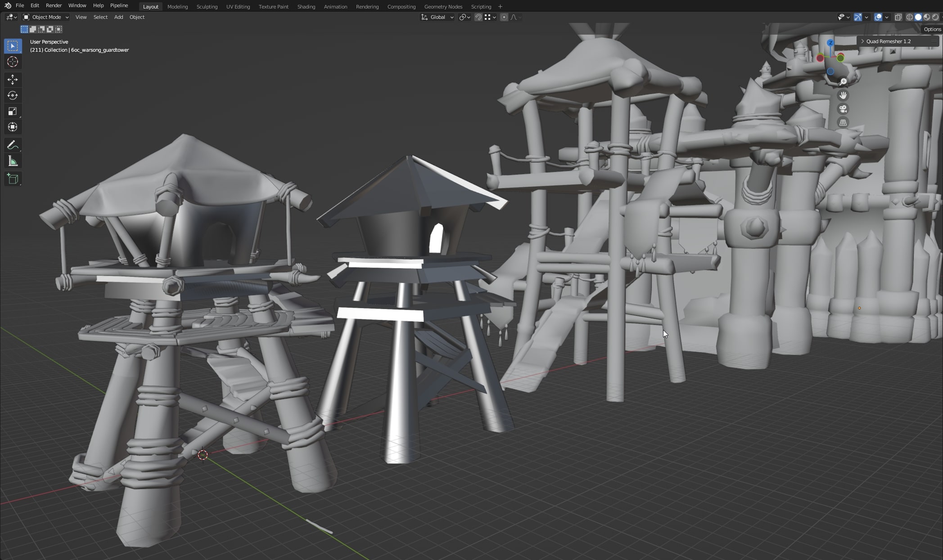Select the Measure tool
Screen dimensions: 943x560
[13, 161]
